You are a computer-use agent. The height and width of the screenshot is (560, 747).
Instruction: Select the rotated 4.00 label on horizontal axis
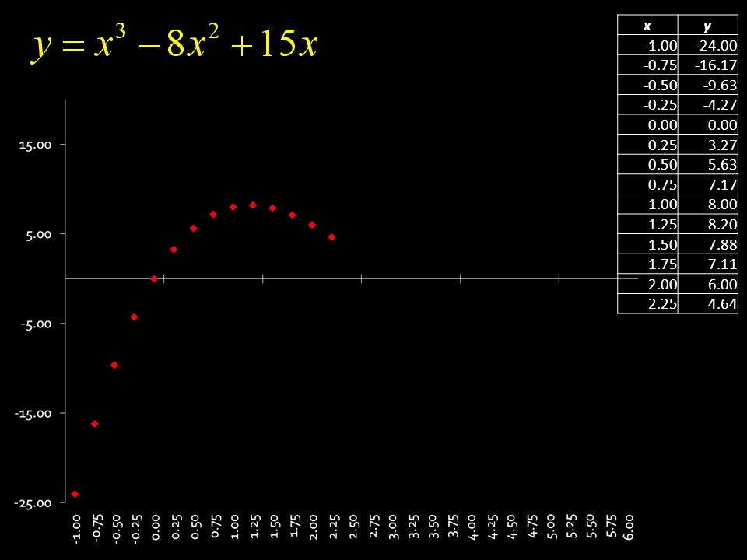pyautogui.click(x=472, y=527)
